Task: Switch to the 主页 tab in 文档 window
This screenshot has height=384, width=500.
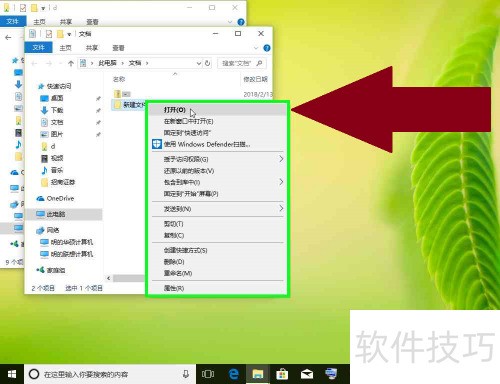Action: click(x=65, y=48)
